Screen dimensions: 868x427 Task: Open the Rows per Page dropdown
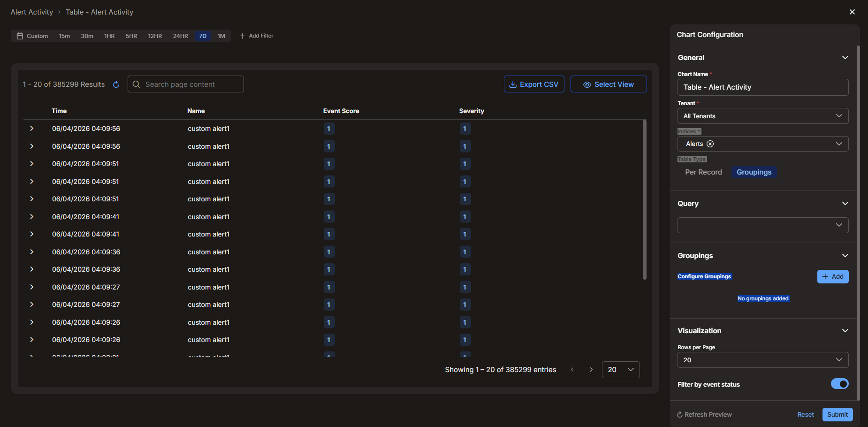click(763, 360)
